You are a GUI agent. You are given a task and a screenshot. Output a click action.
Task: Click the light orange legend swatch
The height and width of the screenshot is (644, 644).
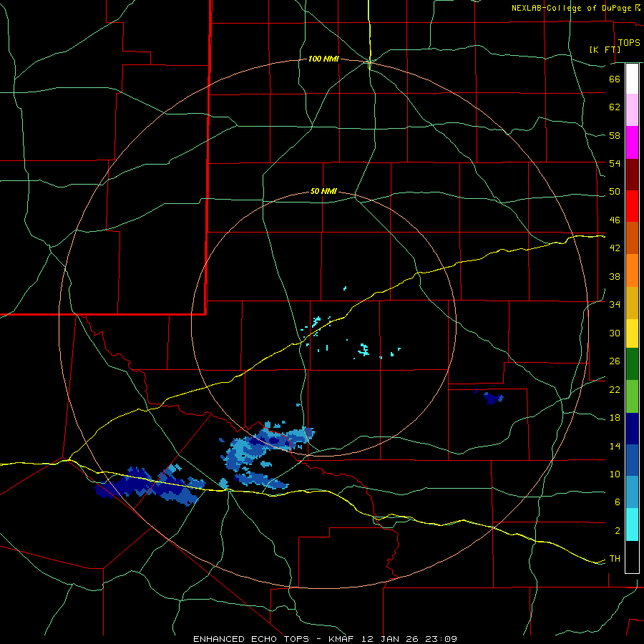pyautogui.click(x=632, y=270)
